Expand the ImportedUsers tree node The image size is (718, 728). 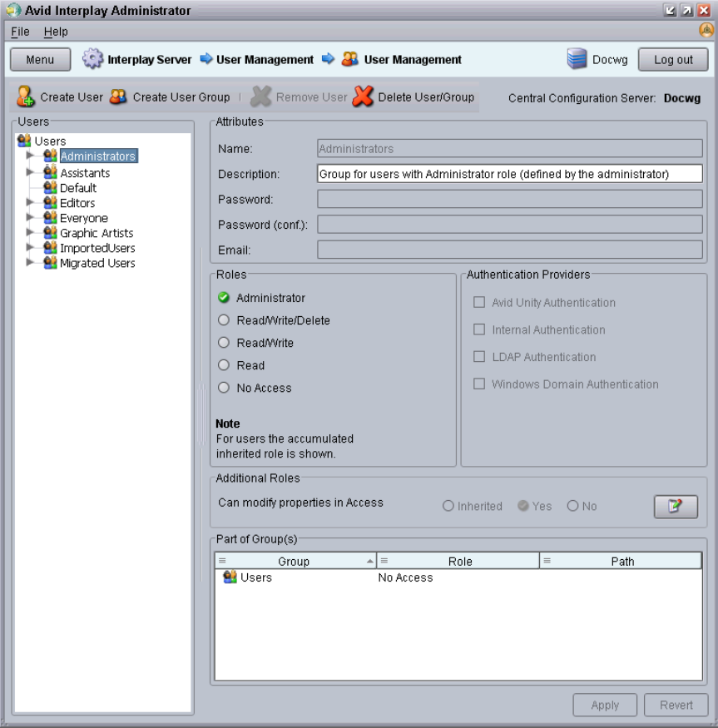tap(30, 247)
